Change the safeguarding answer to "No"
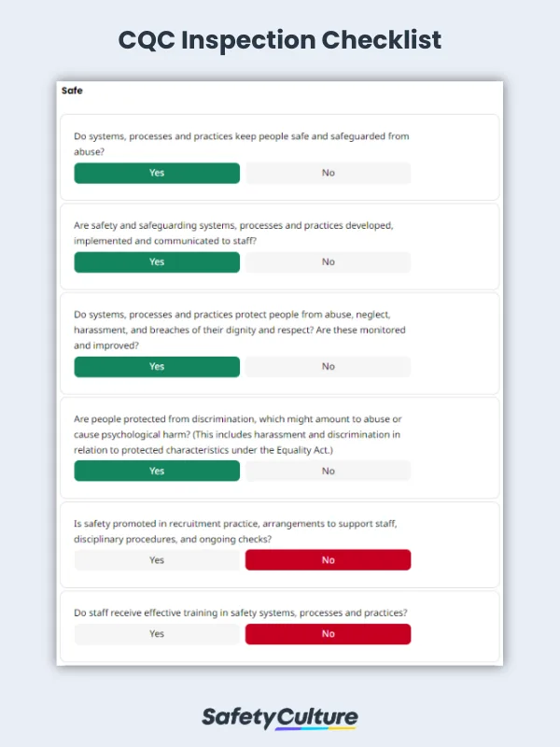 [328, 173]
